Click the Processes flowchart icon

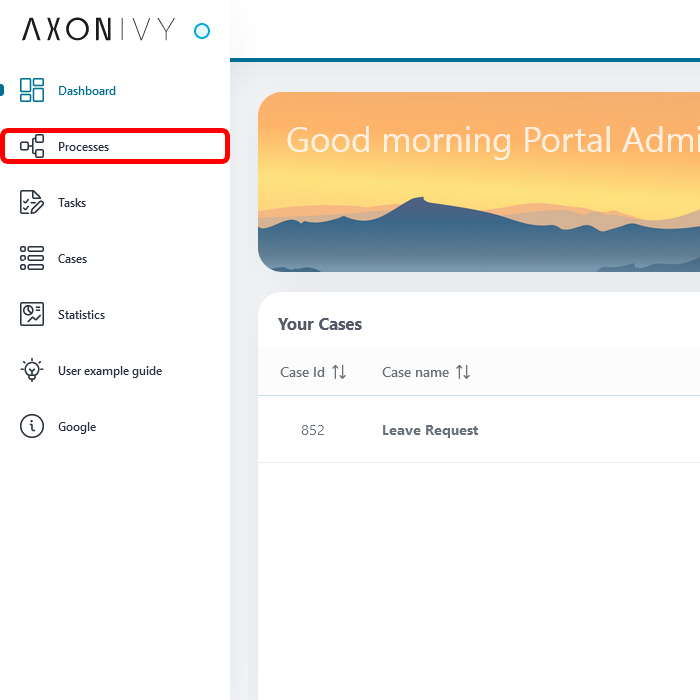click(32, 146)
